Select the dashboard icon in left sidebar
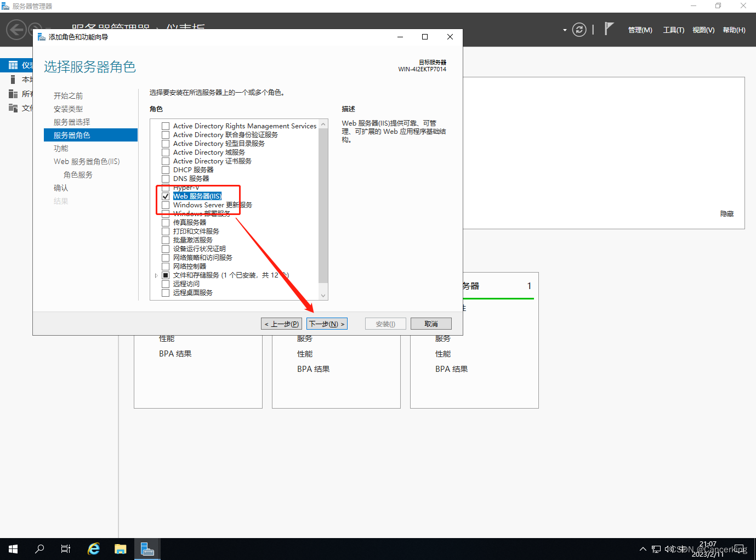756x560 pixels. (13, 65)
